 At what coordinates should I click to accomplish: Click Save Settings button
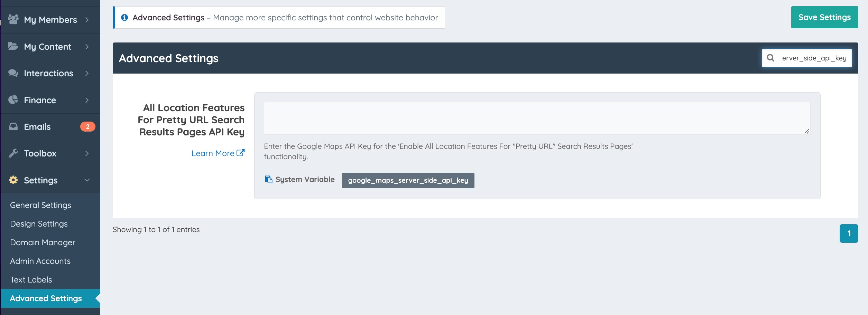point(824,17)
